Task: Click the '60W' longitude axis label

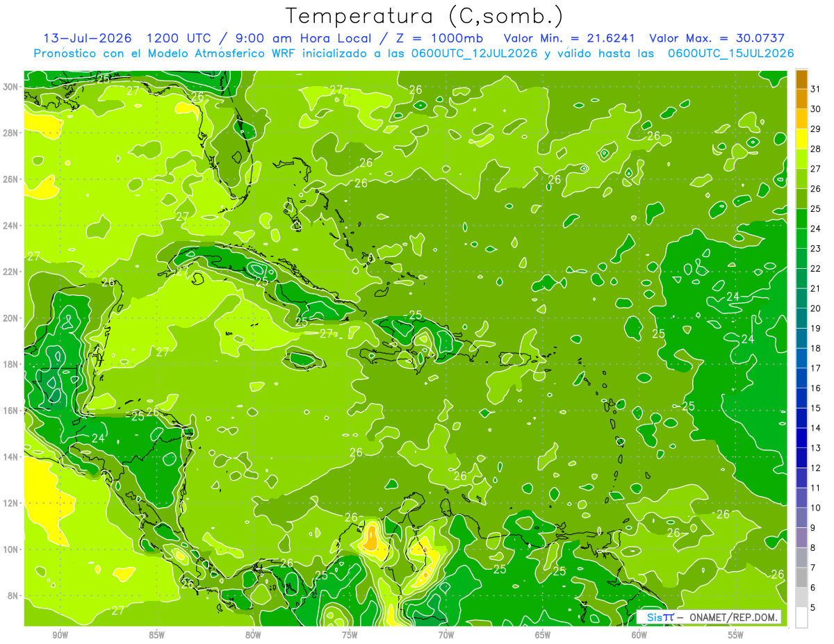Action: coord(639,635)
